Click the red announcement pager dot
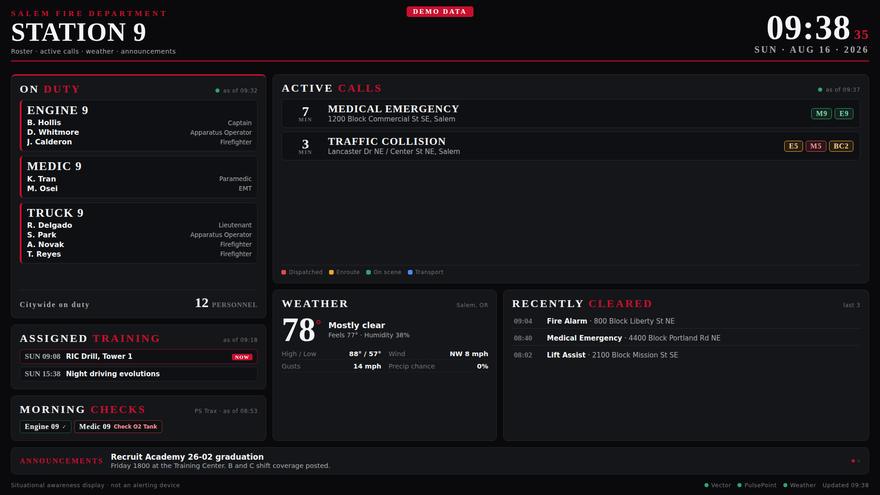 click(x=852, y=461)
